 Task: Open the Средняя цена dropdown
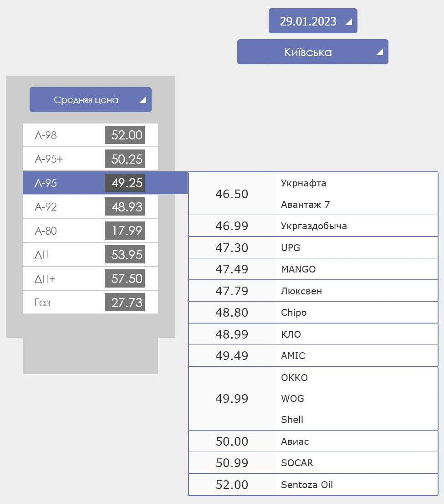point(90,100)
